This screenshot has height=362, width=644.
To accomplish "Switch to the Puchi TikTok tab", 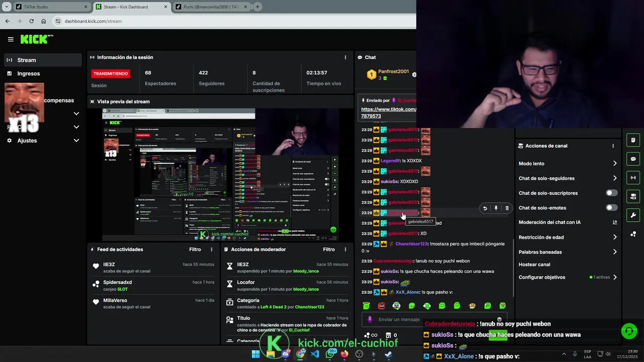I will (x=210, y=7).
